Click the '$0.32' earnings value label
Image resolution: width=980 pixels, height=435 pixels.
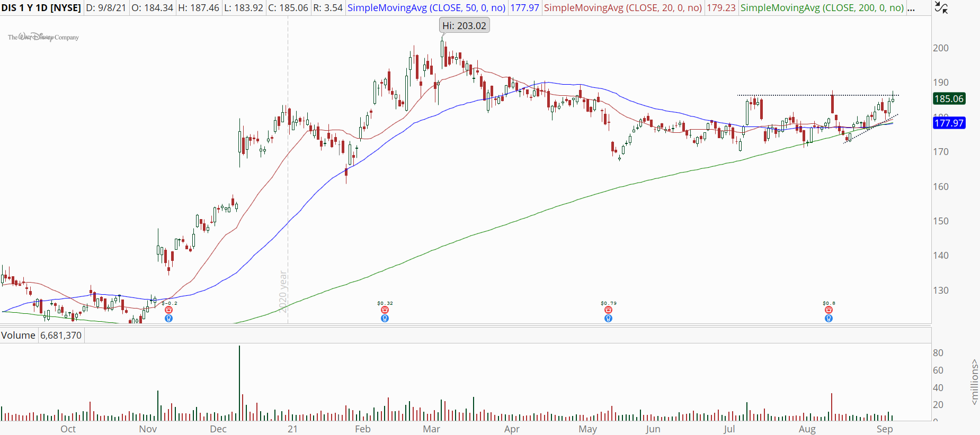point(385,303)
